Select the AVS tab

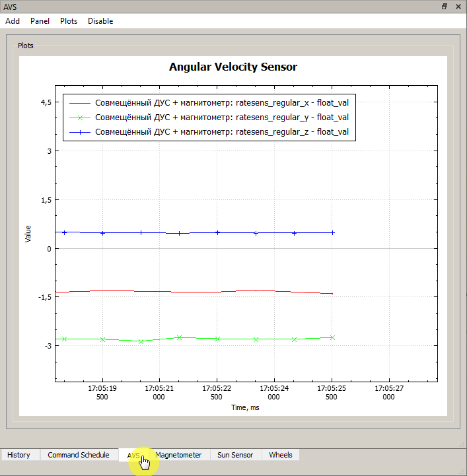[134, 455]
